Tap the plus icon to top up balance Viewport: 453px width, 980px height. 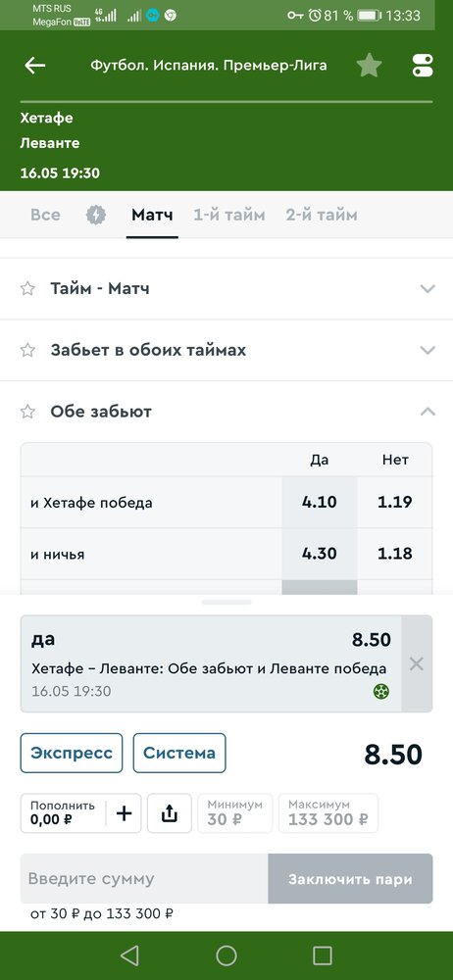125,813
